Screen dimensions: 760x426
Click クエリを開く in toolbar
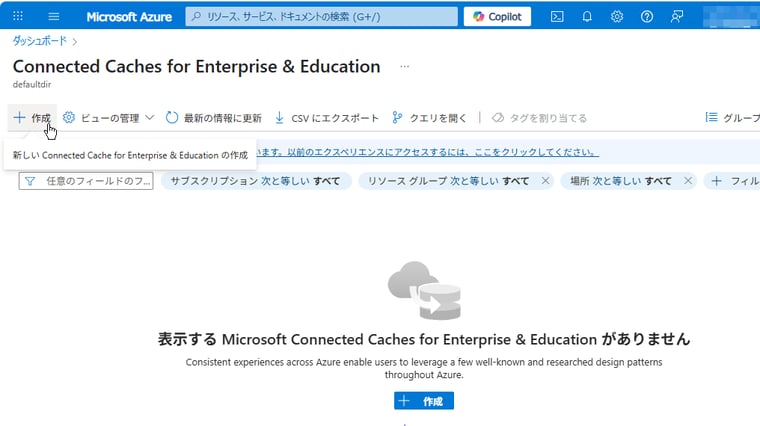[x=429, y=118]
